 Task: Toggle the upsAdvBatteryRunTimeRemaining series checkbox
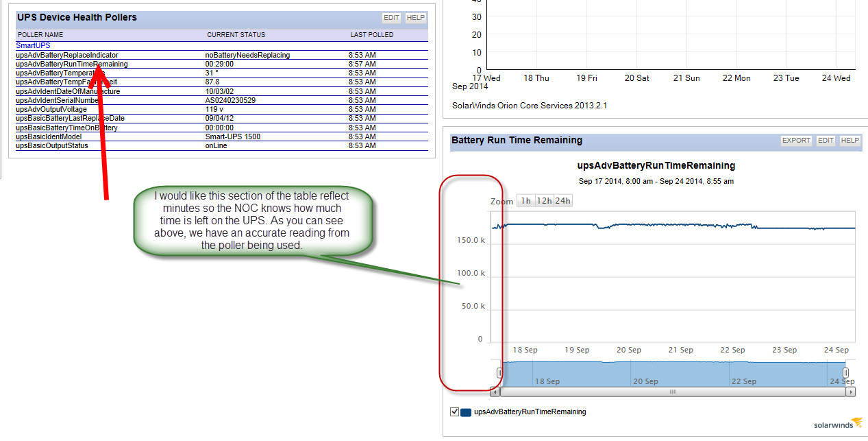tap(454, 412)
